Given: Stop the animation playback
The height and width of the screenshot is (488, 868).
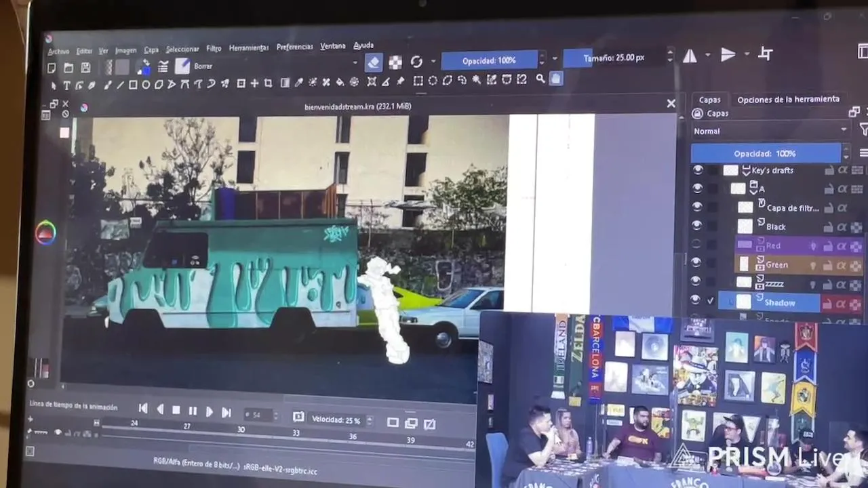Looking at the screenshot, I should pos(176,410).
